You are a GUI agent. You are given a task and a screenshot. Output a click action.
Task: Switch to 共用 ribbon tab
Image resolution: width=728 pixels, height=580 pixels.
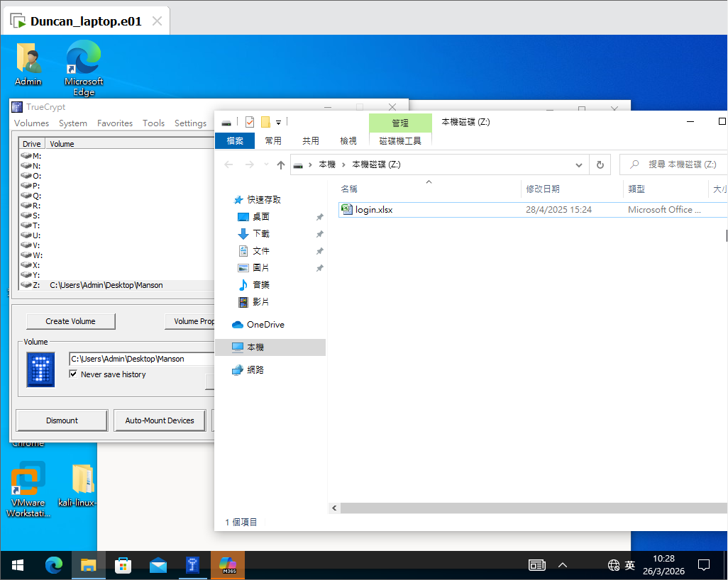pos(311,140)
